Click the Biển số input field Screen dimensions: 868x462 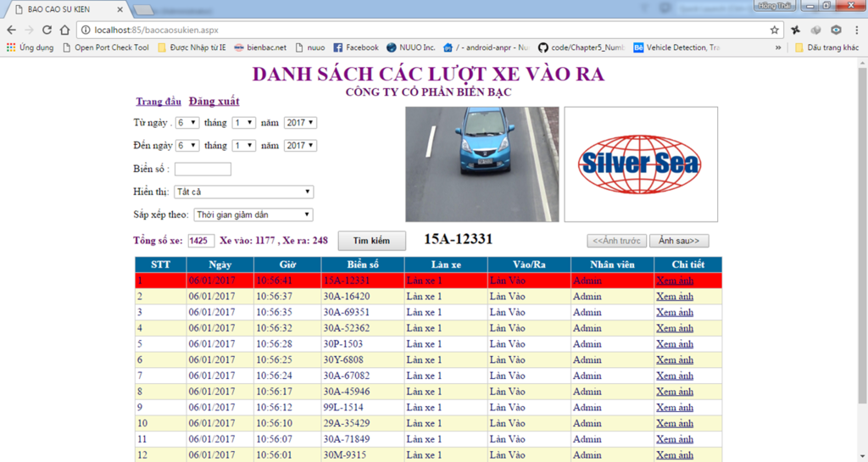[203, 170]
